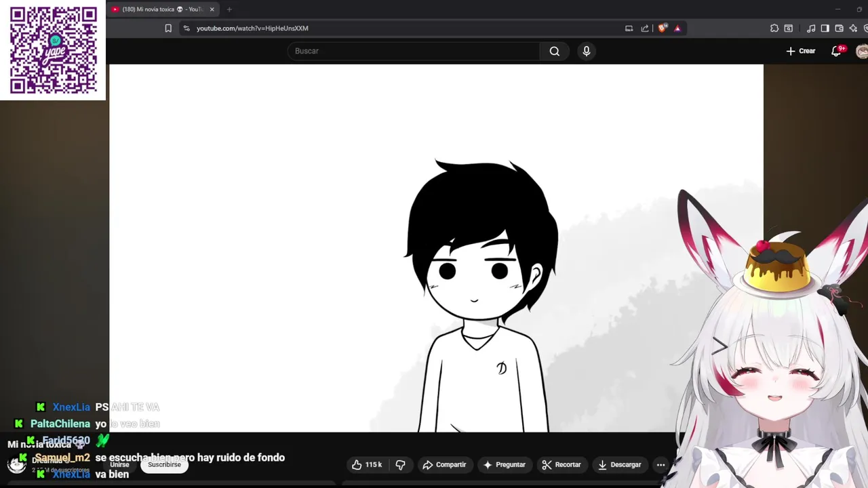The image size is (868, 488).
Task: Open the tab search icon in toolbar
Action: point(789,28)
